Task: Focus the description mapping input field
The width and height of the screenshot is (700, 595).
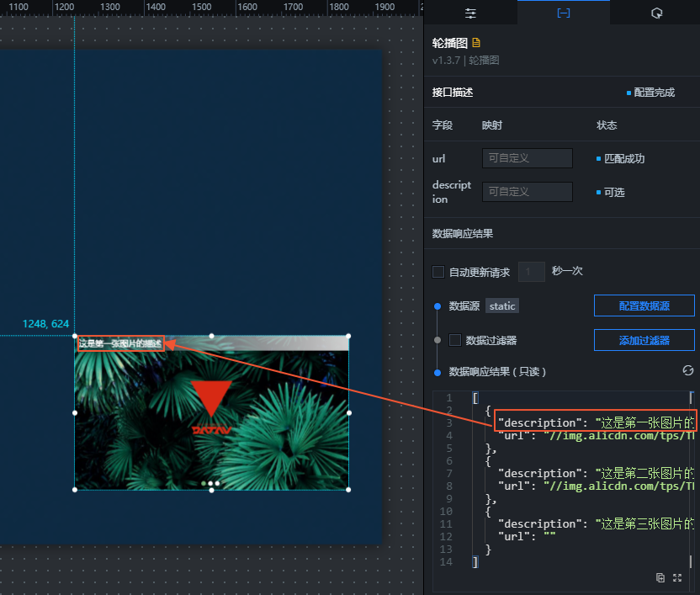Action: (528, 192)
